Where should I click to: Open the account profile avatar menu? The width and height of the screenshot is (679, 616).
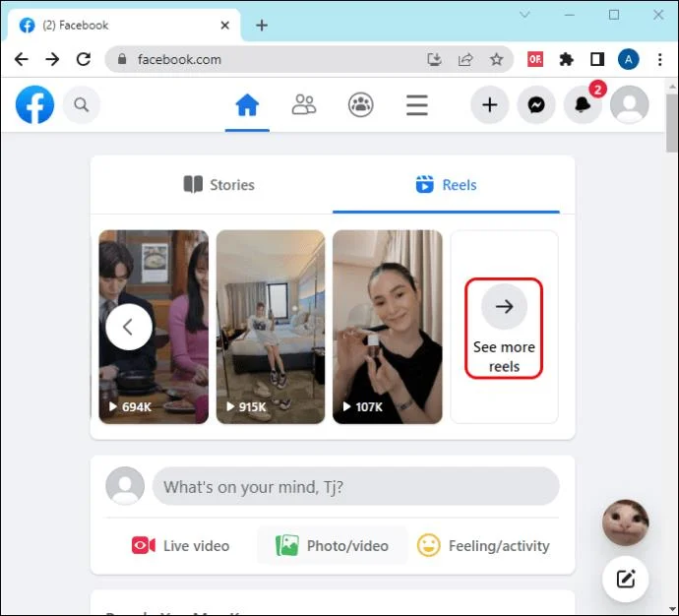click(x=629, y=104)
